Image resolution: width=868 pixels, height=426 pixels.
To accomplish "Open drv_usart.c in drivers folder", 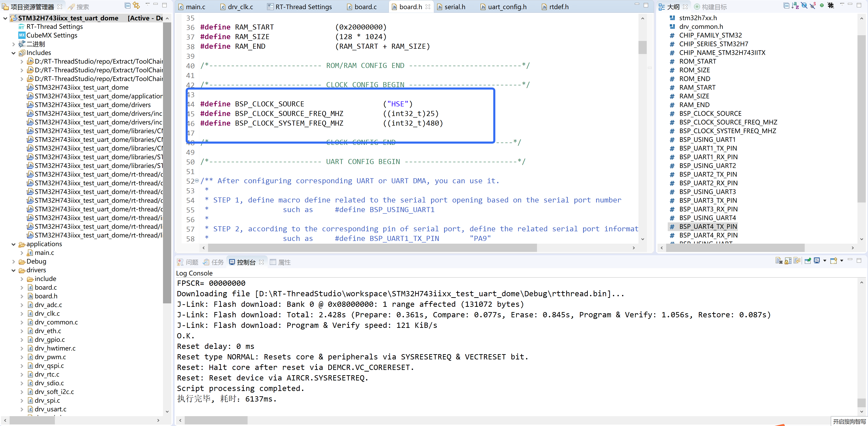I will pos(50,409).
